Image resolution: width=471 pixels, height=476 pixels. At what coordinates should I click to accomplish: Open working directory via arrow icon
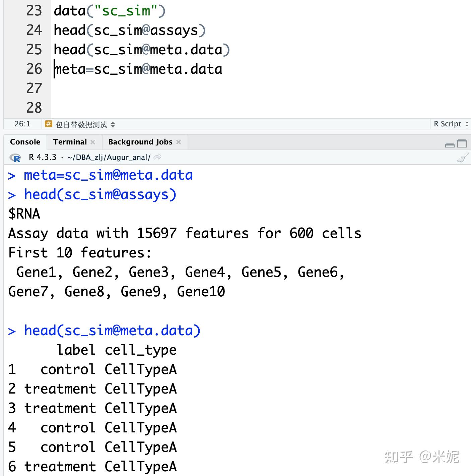coord(157,157)
